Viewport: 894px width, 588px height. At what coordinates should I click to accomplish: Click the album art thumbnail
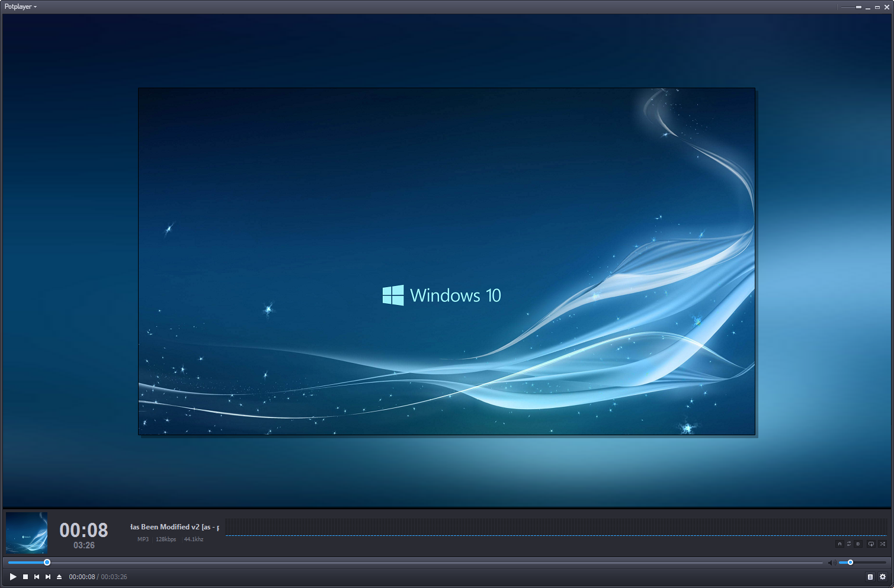[x=27, y=533]
